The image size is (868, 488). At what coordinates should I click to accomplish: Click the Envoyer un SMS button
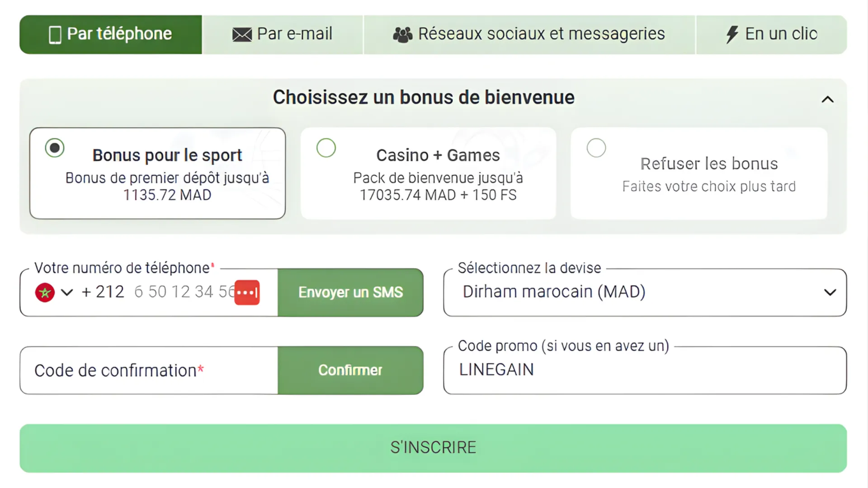click(350, 292)
